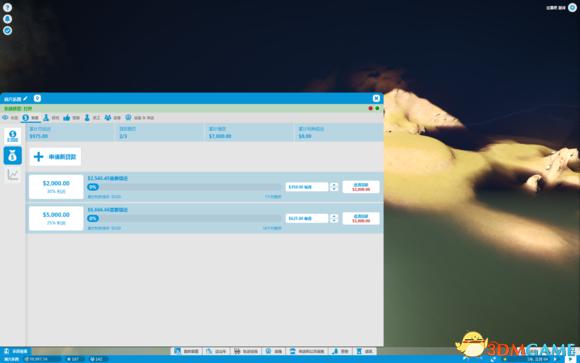Click the help question mark icon top-left
The width and height of the screenshot is (580, 363).
point(7,7)
